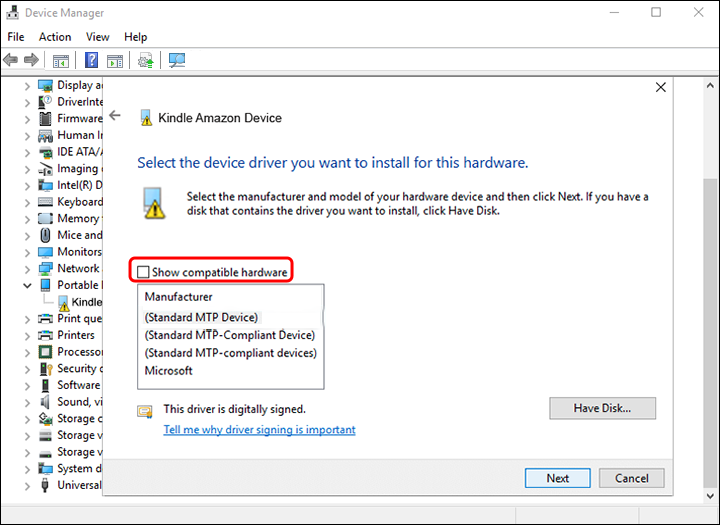The width and height of the screenshot is (720, 525).
Task: Open the File menu
Action: coord(16,37)
